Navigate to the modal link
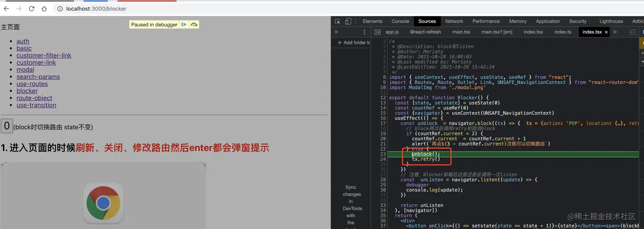This screenshot has height=229, width=644. click(x=26, y=70)
